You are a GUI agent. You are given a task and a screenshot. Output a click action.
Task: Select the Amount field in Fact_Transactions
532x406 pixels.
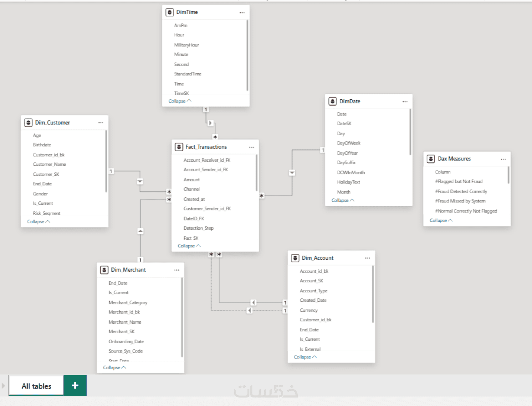192,180
